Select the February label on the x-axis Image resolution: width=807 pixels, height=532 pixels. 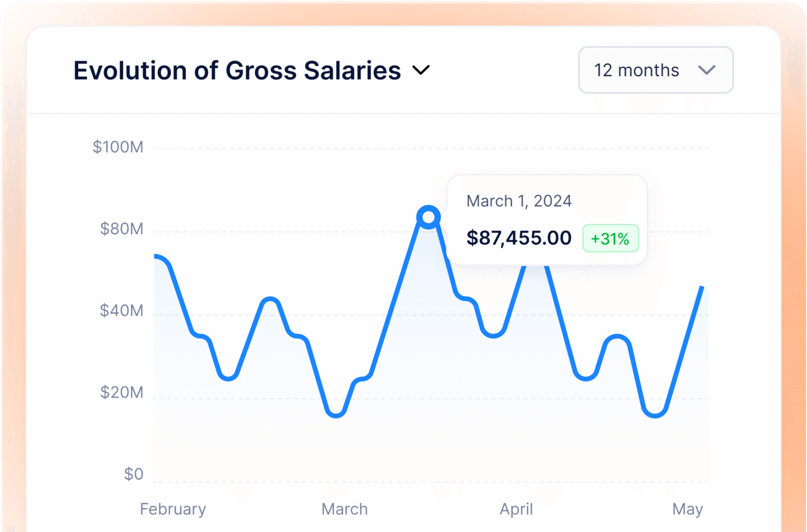[x=173, y=509]
